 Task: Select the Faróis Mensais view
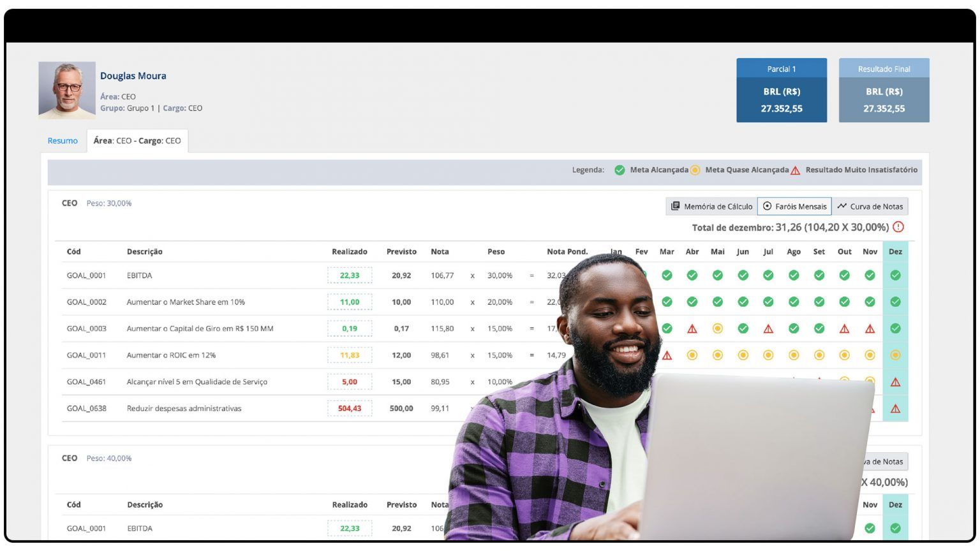[x=794, y=206]
